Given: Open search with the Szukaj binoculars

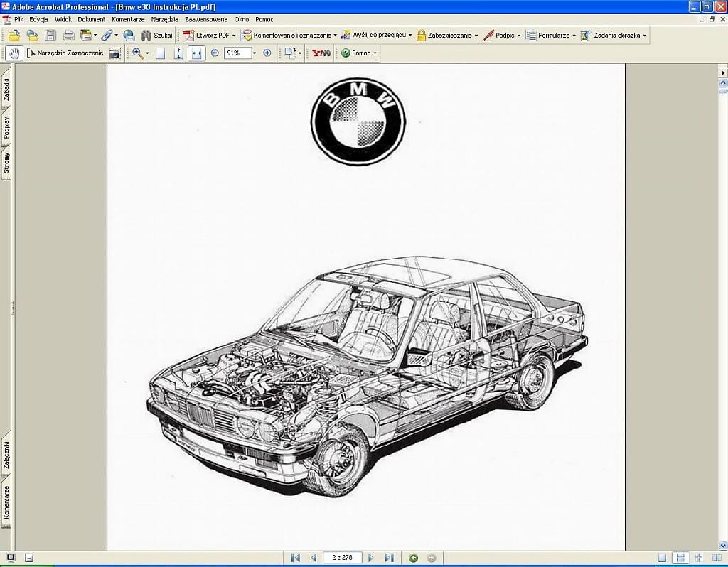Looking at the screenshot, I should coord(156,36).
